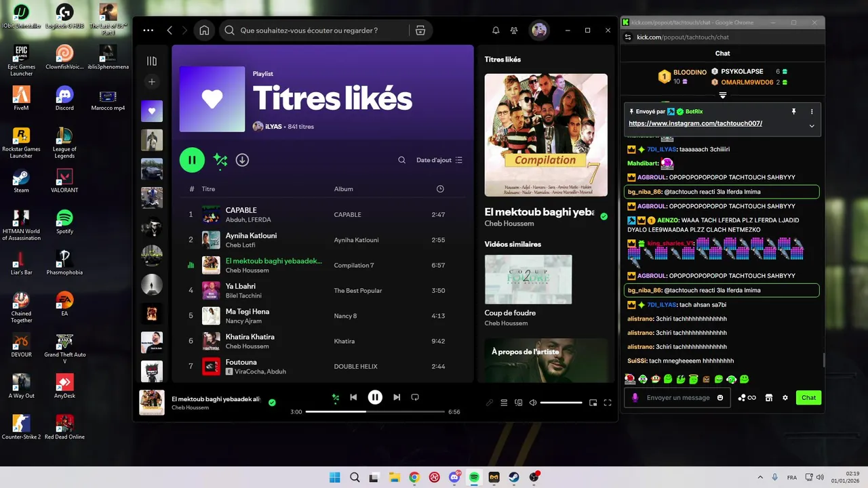Open Friend Activity icon in Spotify header
The image size is (868, 488).
pos(514,30)
